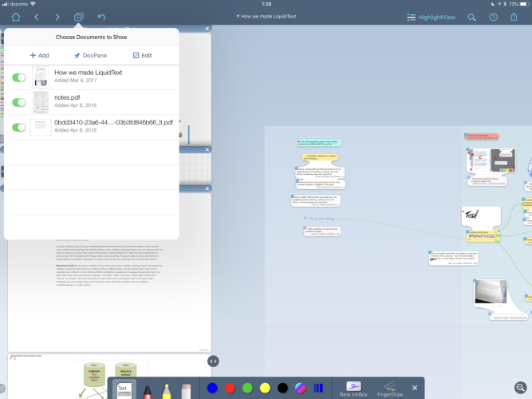The height and width of the screenshot is (399, 532).
Task: Pick the eraser tool
Action: (x=187, y=389)
